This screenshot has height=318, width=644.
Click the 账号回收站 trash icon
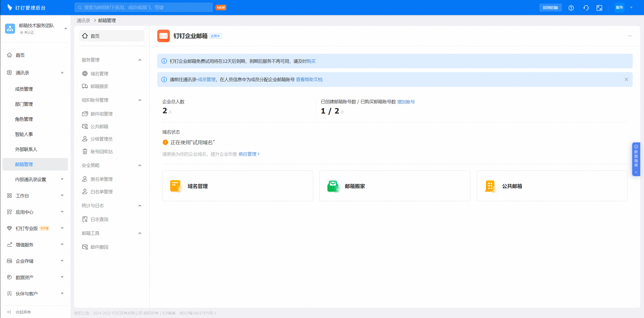[x=85, y=151]
